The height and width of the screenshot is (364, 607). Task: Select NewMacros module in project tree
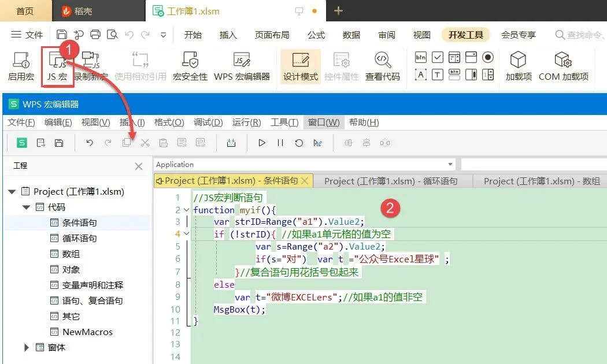87,332
